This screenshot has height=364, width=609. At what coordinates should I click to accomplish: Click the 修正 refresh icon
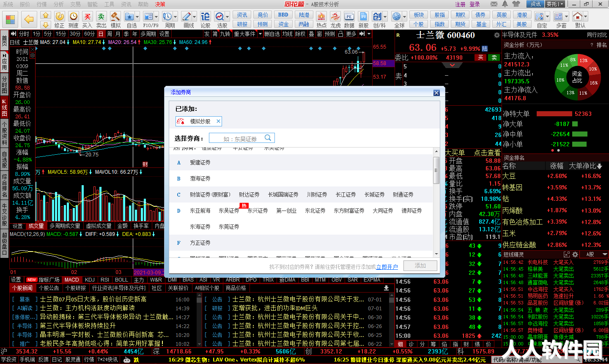click(x=60, y=16)
